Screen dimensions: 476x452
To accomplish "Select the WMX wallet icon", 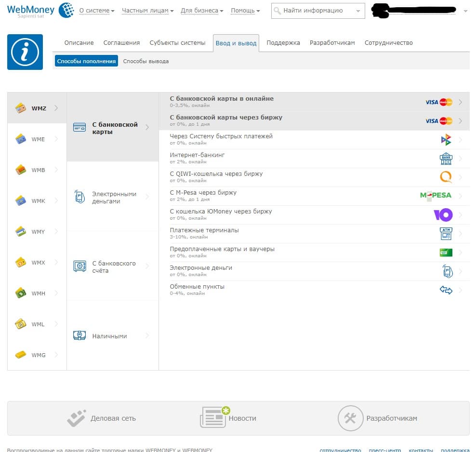I will click(21, 262).
